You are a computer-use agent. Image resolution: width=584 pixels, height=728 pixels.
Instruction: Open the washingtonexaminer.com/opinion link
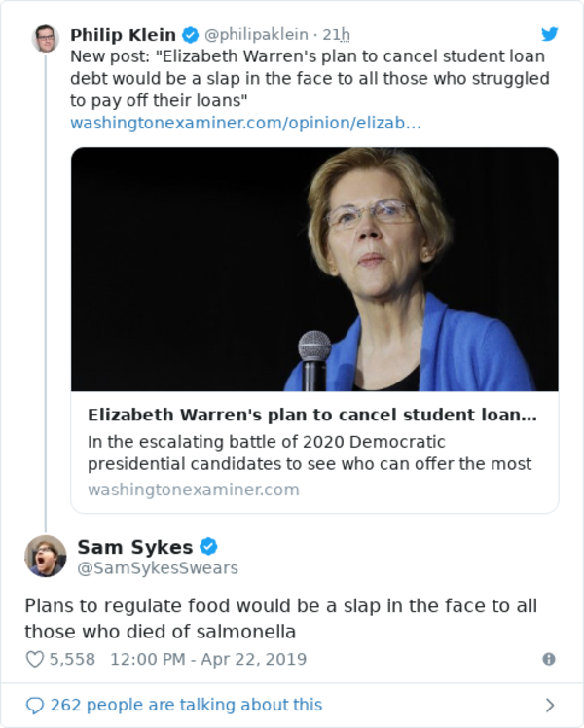click(245, 124)
